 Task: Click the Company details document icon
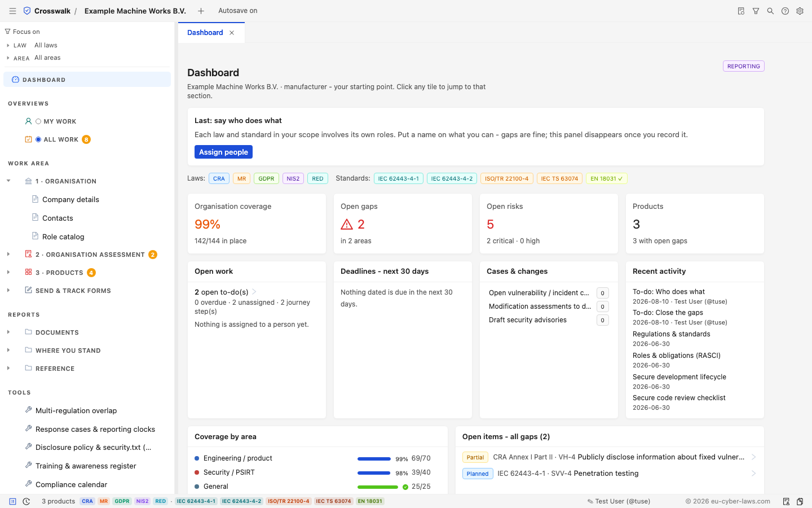35,199
